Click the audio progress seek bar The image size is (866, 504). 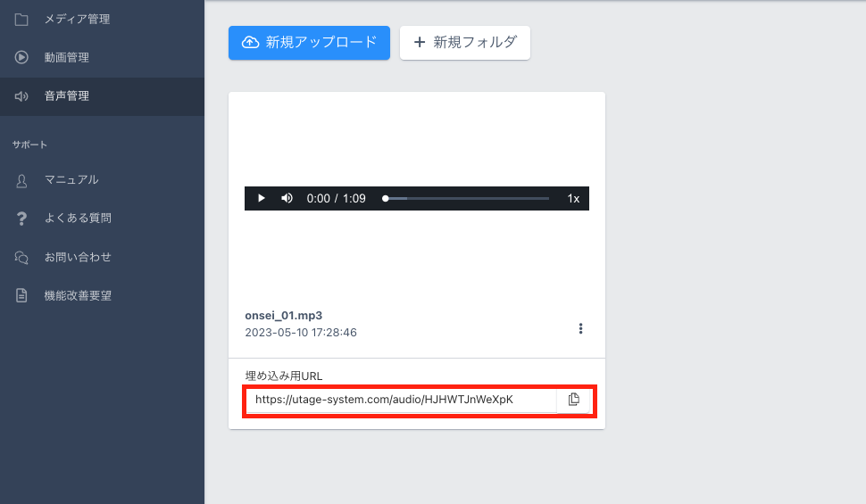[466, 198]
